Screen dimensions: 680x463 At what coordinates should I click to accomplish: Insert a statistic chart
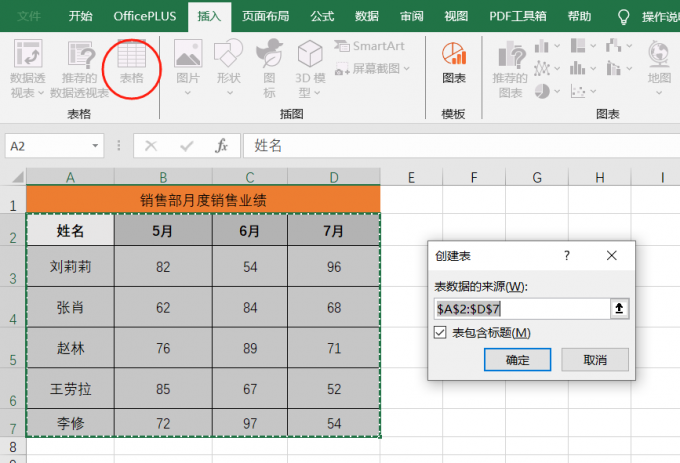578,68
